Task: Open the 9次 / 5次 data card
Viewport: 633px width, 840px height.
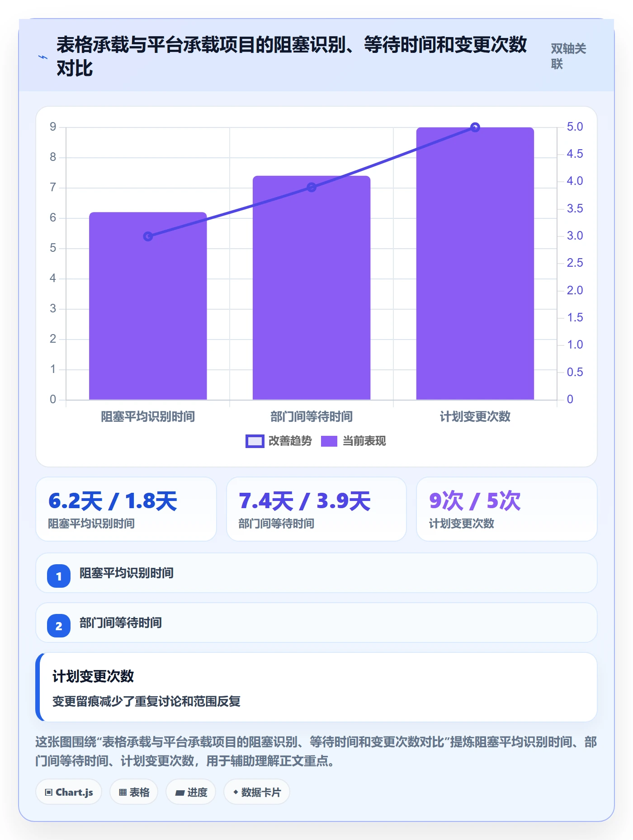Action: click(x=507, y=509)
